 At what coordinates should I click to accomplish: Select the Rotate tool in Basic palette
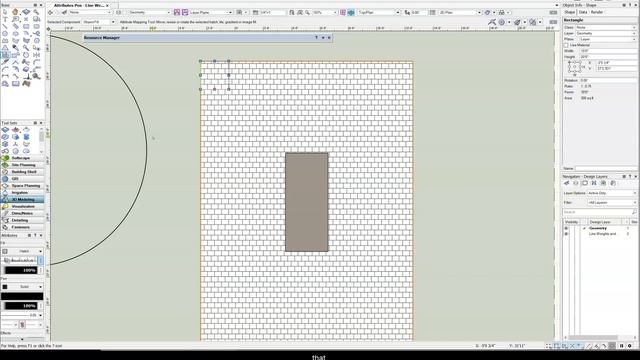pos(26,55)
